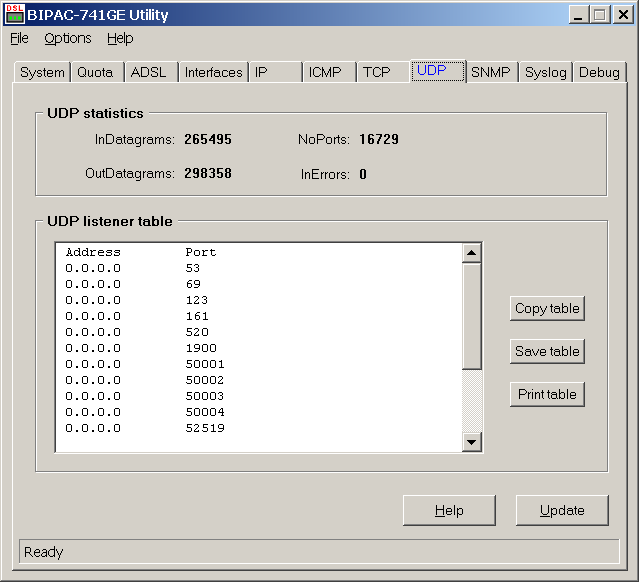639x582 pixels.
Task: Select the row with port 1900
Action: tap(259, 348)
